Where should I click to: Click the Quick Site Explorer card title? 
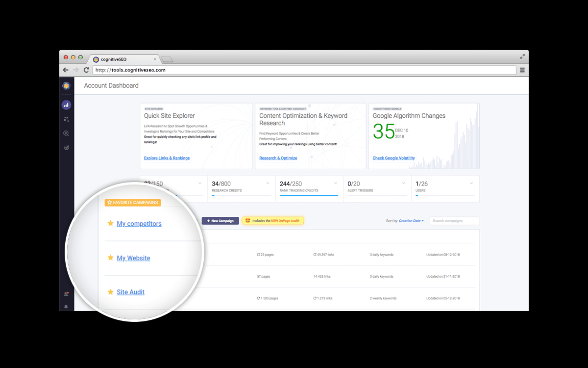click(170, 116)
